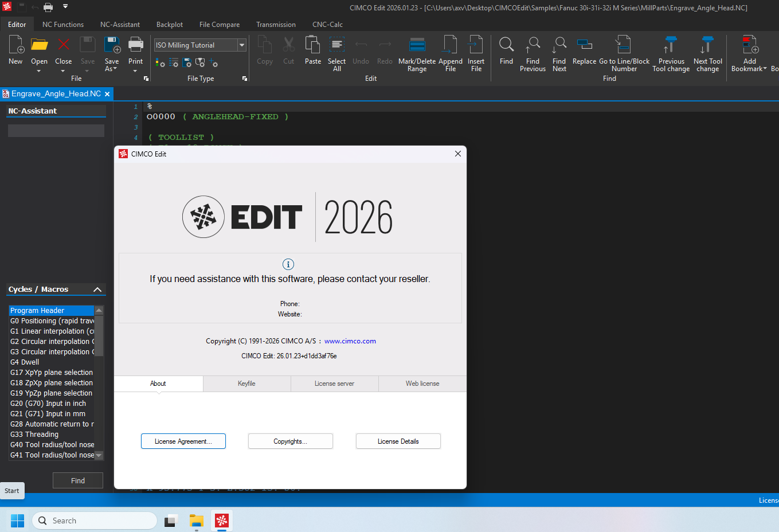Viewport: 779px width, 532px height.
Task: Click the Replace icon
Action: (585, 45)
